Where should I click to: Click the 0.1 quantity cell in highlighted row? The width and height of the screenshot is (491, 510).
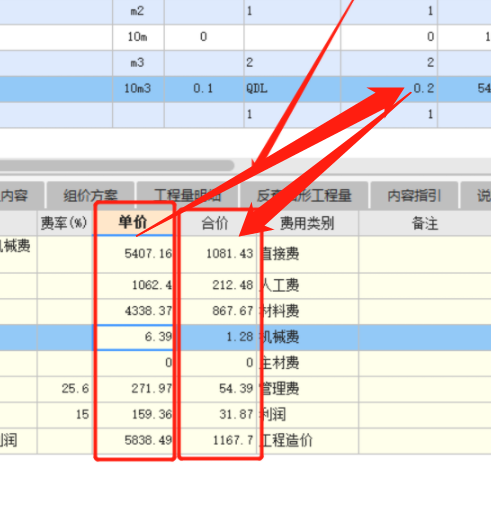(204, 89)
